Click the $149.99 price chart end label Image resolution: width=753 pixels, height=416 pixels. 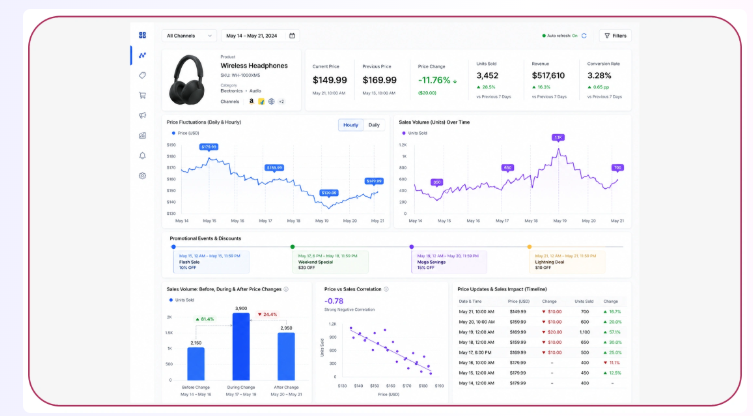coord(374,181)
